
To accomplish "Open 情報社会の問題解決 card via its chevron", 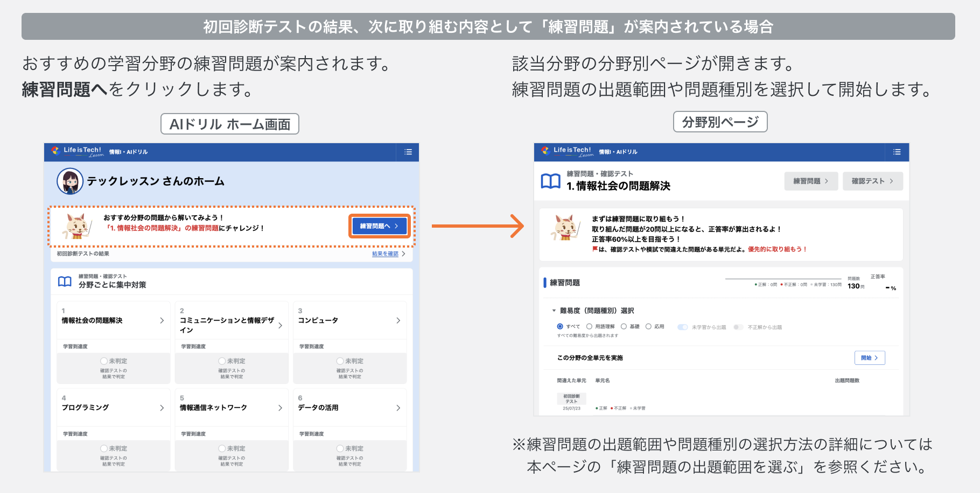I will (162, 320).
